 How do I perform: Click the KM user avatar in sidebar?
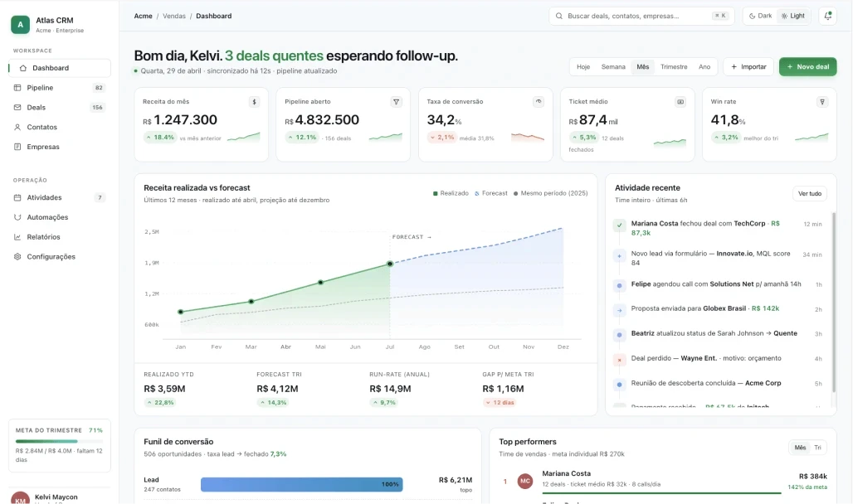point(20,499)
